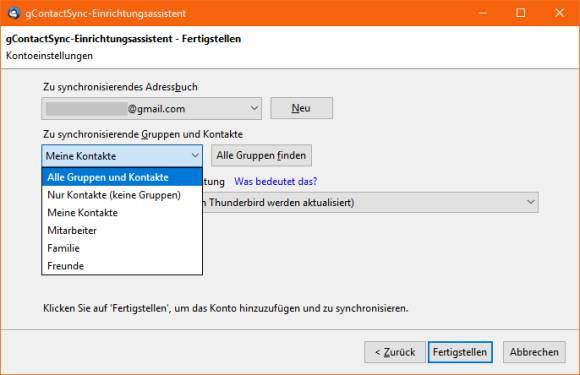580x375 pixels.
Task: Click the Neu button for a new address book
Action: [x=301, y=108]
